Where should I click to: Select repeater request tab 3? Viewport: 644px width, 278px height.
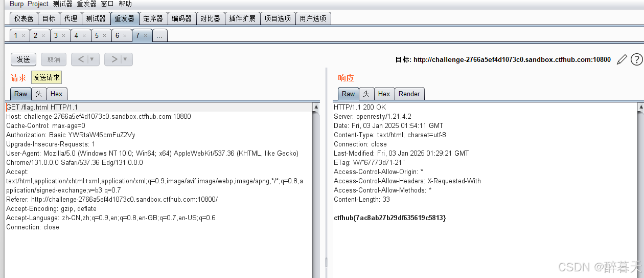56,35
